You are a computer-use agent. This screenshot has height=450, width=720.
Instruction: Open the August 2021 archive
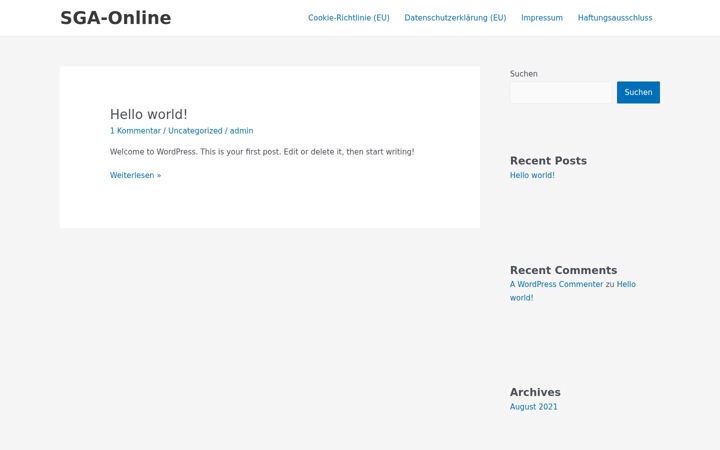pyautogui.click(x=534, y=407)
